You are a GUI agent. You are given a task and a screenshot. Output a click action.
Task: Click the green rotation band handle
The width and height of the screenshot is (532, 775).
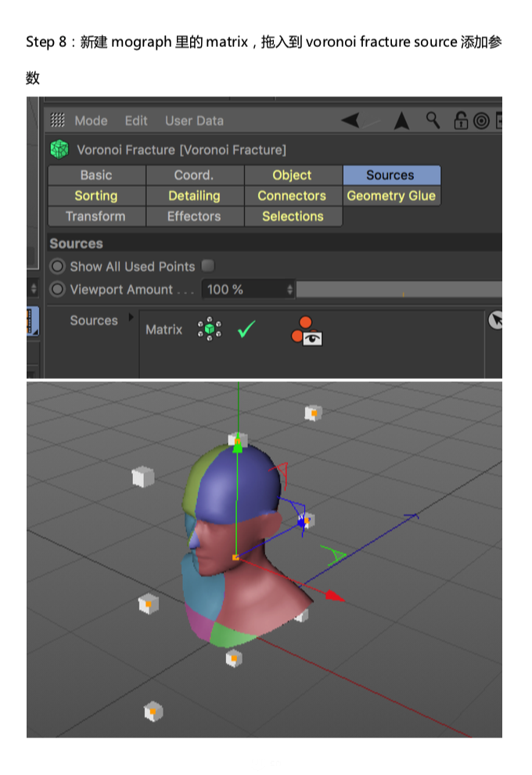pyautogui.click(x=334, y=555)
